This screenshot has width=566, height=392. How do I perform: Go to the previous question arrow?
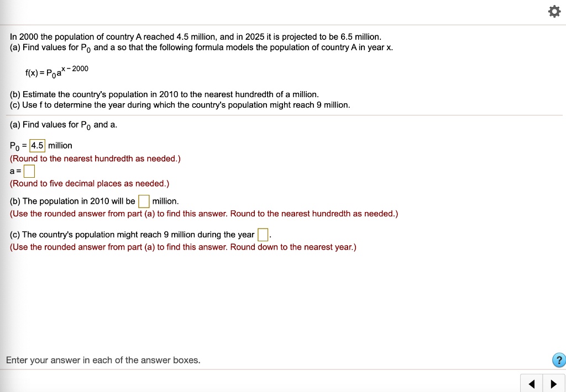[x=532, y=384]
